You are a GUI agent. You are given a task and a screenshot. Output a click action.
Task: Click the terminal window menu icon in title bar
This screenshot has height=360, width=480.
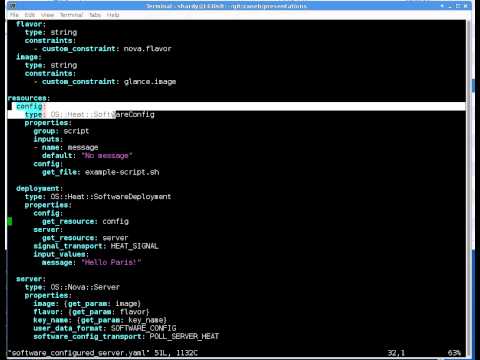click(x=12, y=6)
